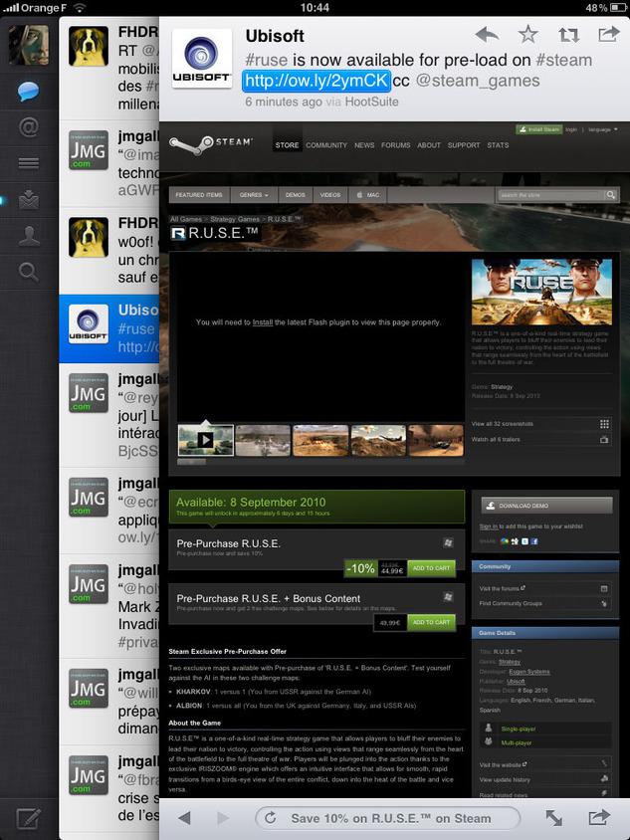Open the profile person icon in sidebar

(29, 236)
